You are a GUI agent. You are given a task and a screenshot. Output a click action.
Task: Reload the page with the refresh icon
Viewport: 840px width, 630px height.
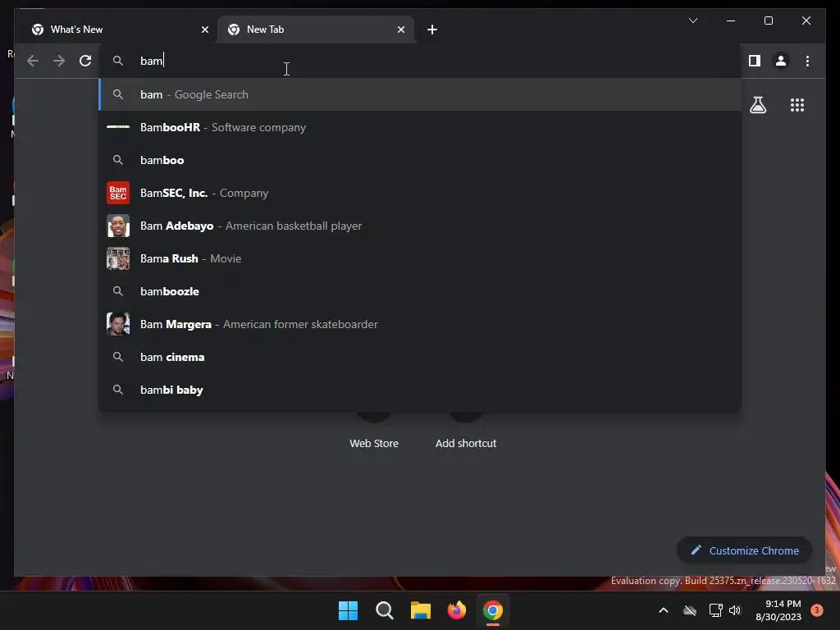(85, 61)
